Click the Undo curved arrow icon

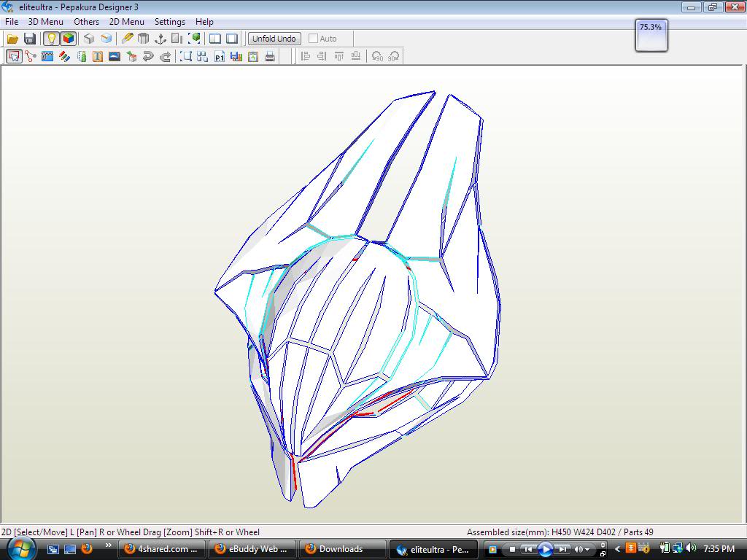pyautogui.click(x=148, y=57)
